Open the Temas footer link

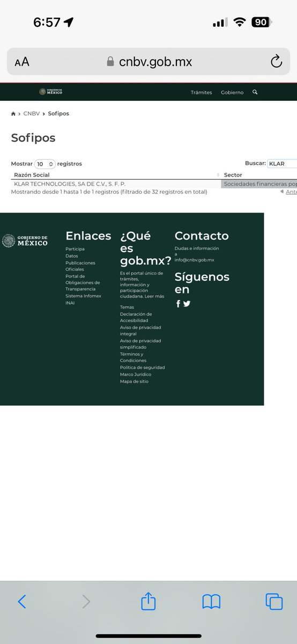(x=127, y=307)
